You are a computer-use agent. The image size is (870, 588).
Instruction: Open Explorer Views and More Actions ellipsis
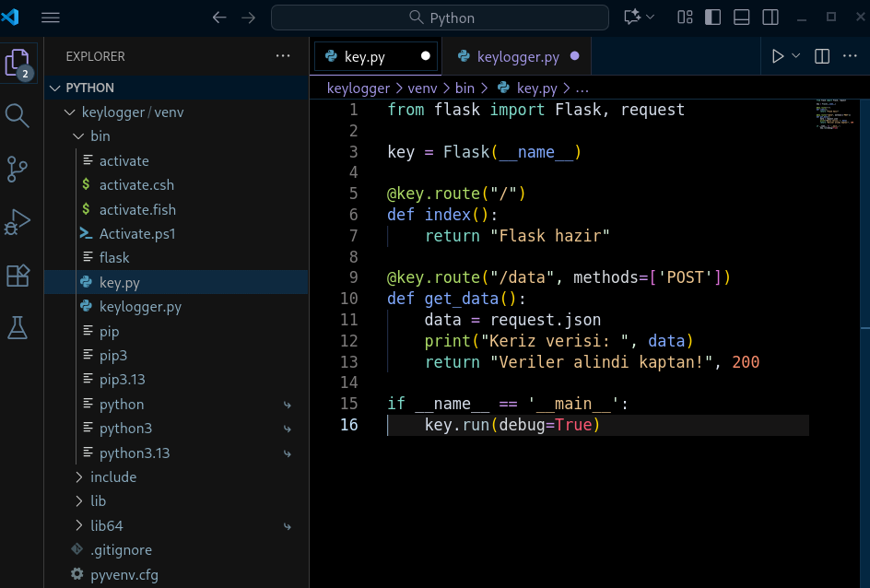point(283,56)
